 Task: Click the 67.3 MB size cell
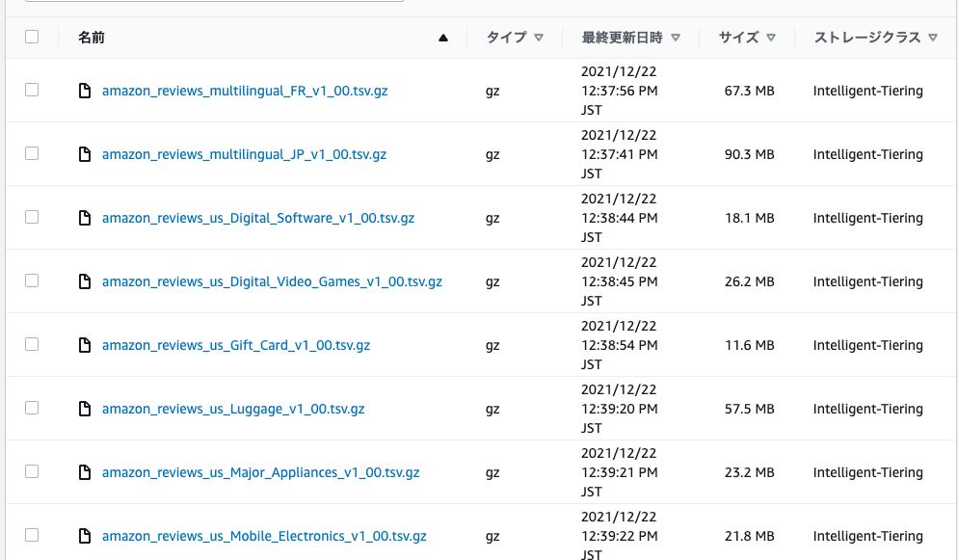click(x=749, y=91)
